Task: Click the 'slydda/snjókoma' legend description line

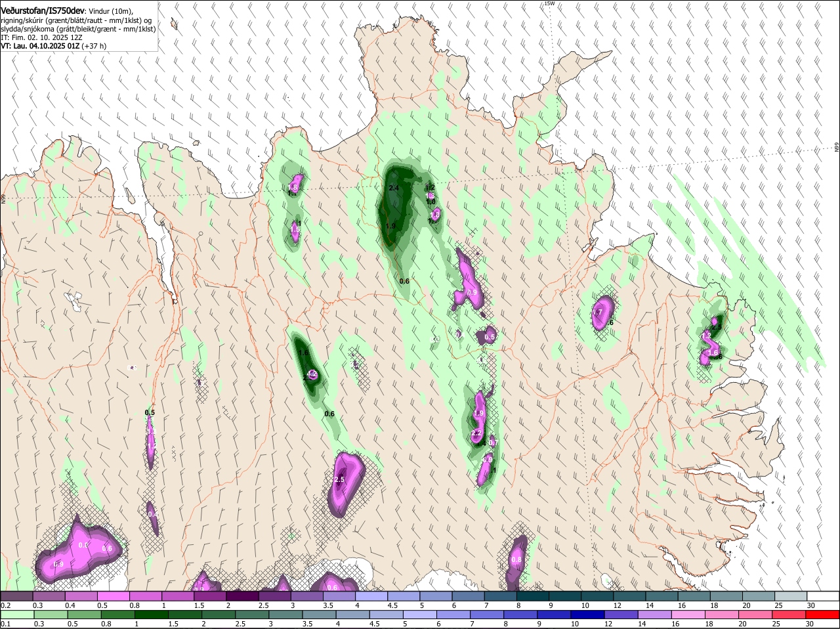Action: point(78,30)
